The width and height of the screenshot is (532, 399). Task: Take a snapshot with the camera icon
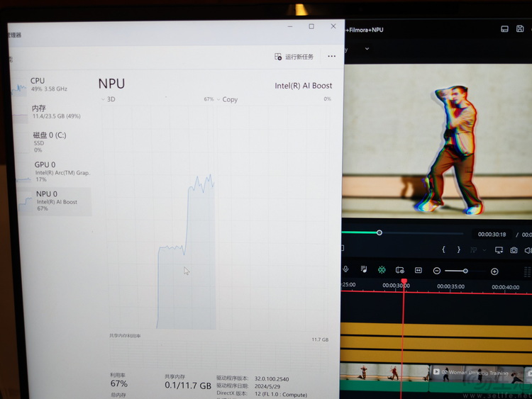pos(514,250)
